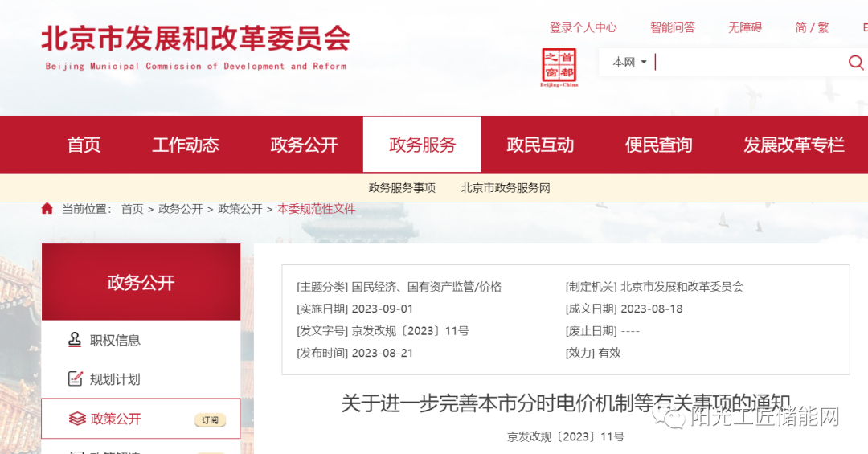This screenshot has width=868, height=454.
Task: Click 智能问答 link
Action: [672, 27]
